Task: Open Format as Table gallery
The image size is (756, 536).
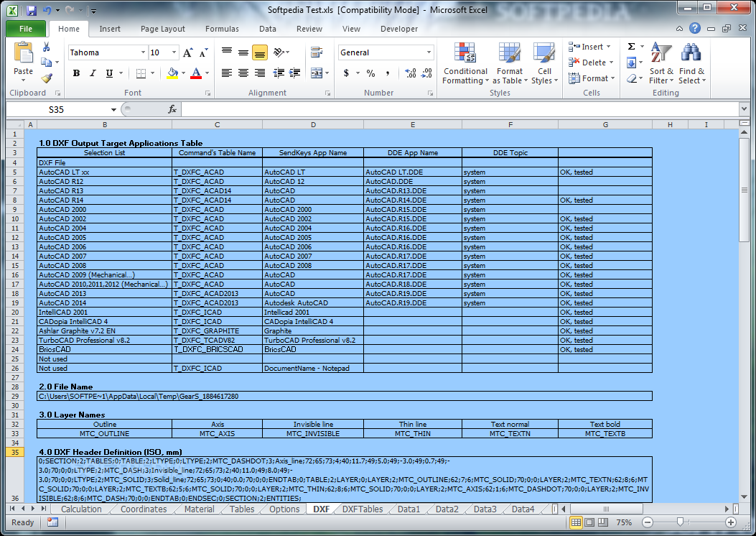Action: [x=510, y=63]
